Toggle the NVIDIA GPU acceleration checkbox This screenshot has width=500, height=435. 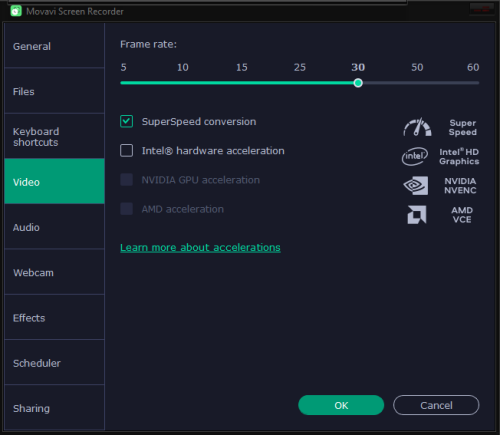126,180
